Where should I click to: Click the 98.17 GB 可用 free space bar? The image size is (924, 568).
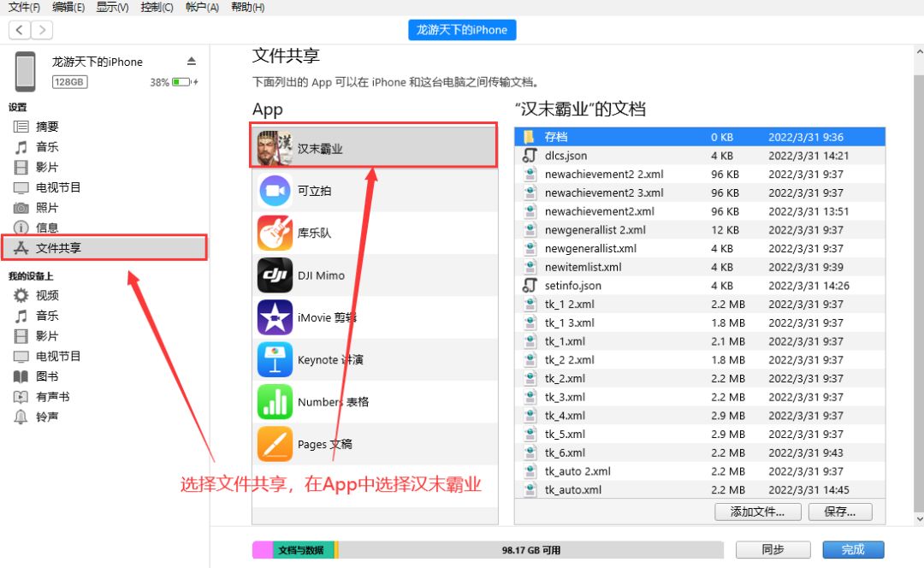pyautogui.click(x=531, y=550)
